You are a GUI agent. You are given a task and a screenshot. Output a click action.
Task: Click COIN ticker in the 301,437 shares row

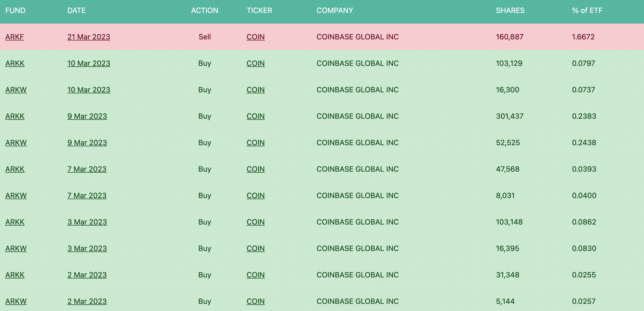pyautogui.click(x=255, y=116)
